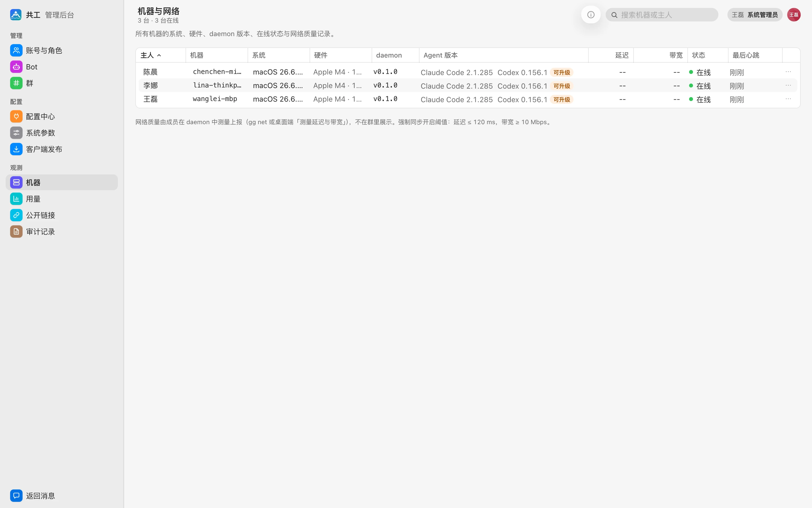Click machine name lina-thinkp…

[217, 85]
